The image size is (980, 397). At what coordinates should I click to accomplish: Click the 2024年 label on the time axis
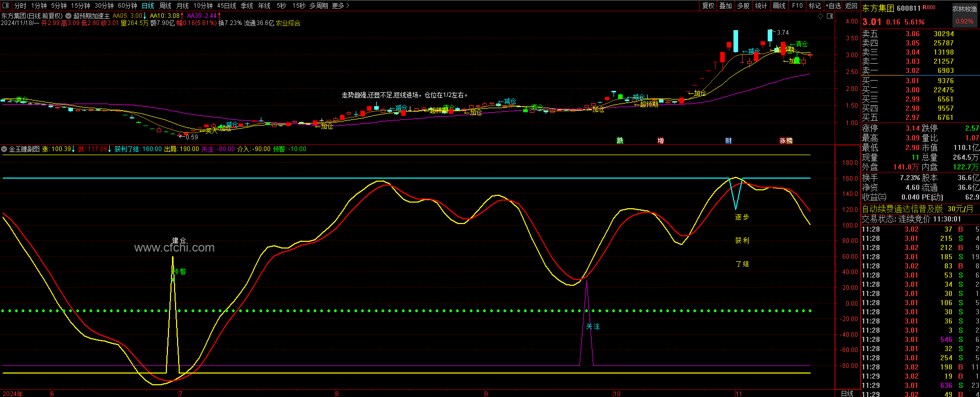(12, 393)
